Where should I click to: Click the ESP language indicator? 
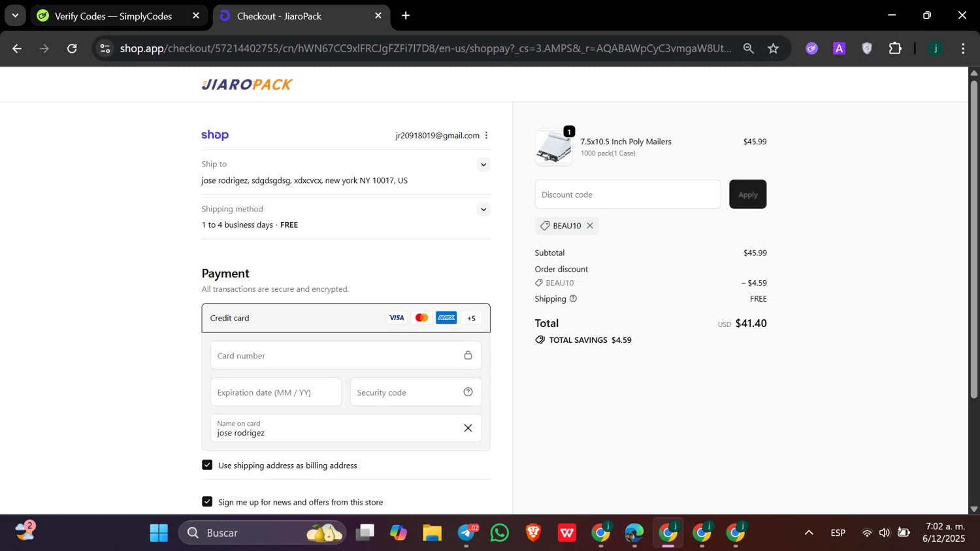838,533
